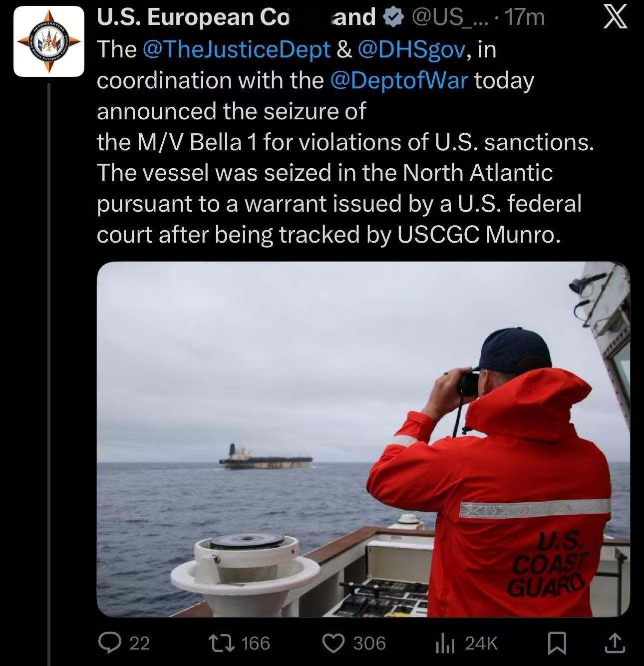Viewport: 644px width, 666px height.
Task: Open the U.S. European Command profile avatar
Action: [x=48, y=41]
